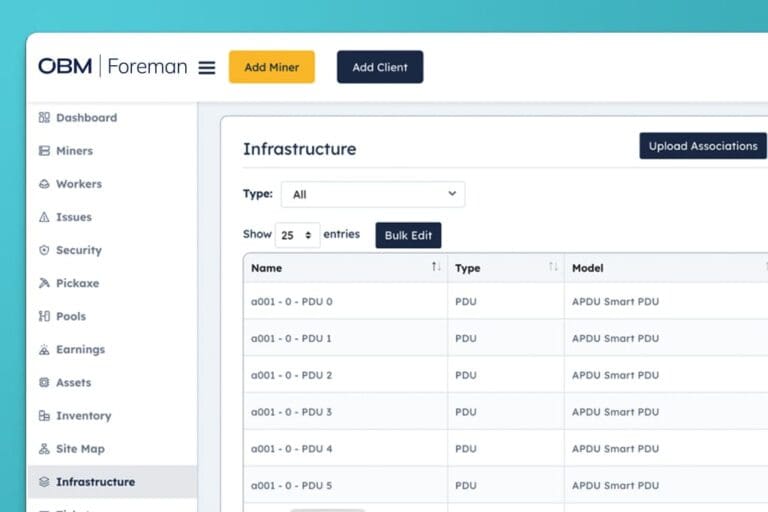Select the a001 - 0 - PDU 3 row

point(292,412)
